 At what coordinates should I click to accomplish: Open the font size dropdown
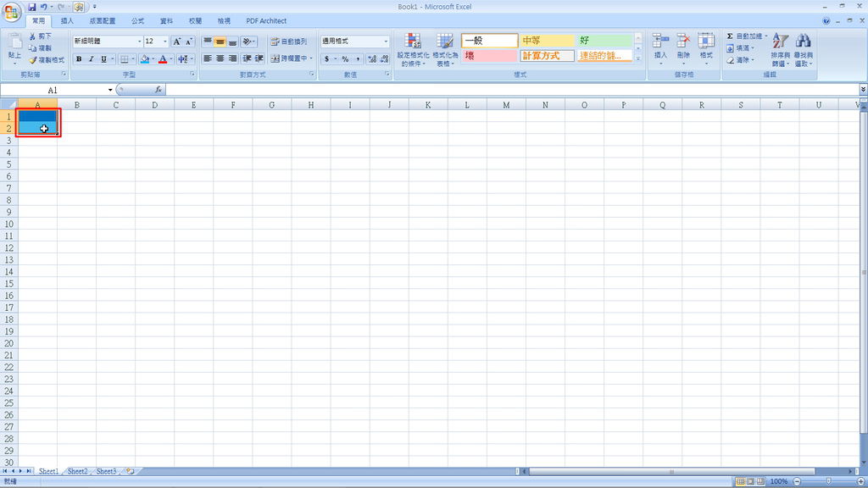[x=165, y=42]
